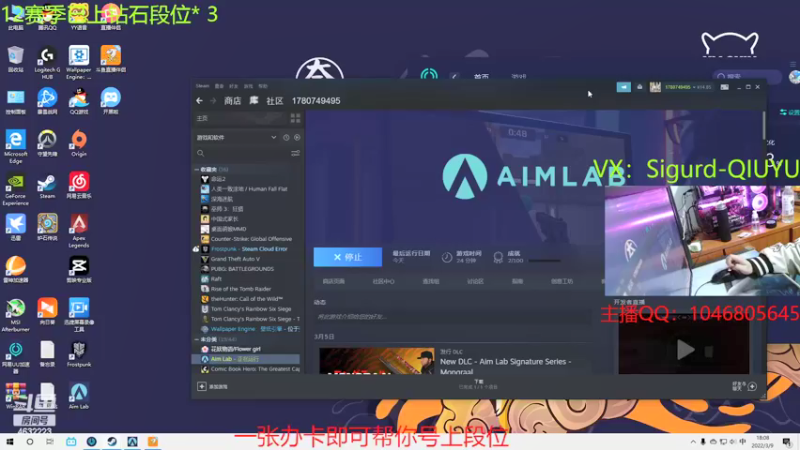Open the 下载 downloads bar at the bottom

click(478, 384)
